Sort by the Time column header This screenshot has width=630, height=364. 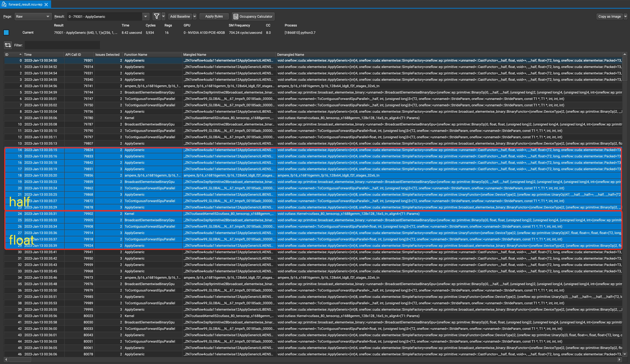pos(44,54)
